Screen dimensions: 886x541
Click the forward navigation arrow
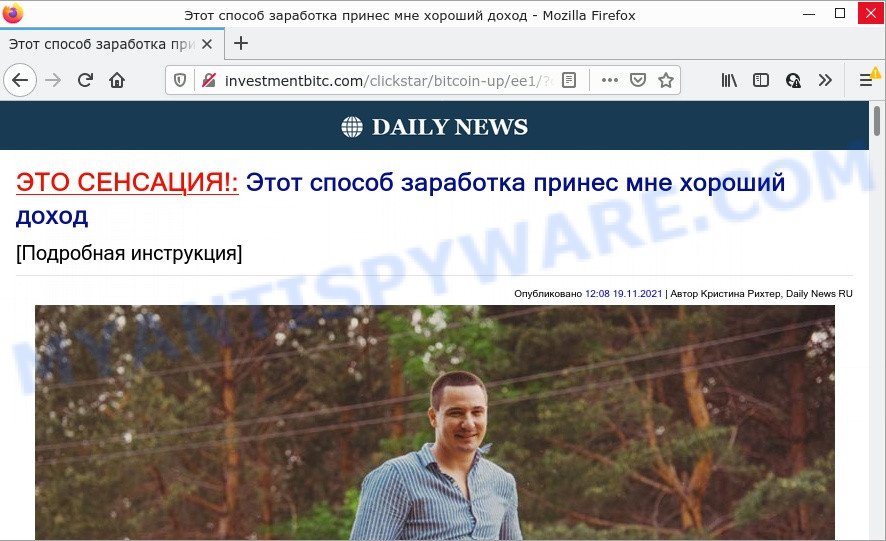coord(53,80)
